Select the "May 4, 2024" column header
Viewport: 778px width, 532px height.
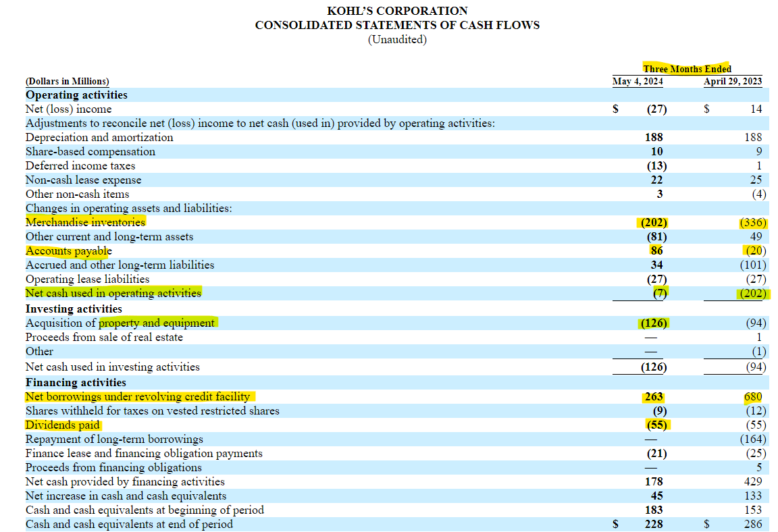[x=638, y=80]
